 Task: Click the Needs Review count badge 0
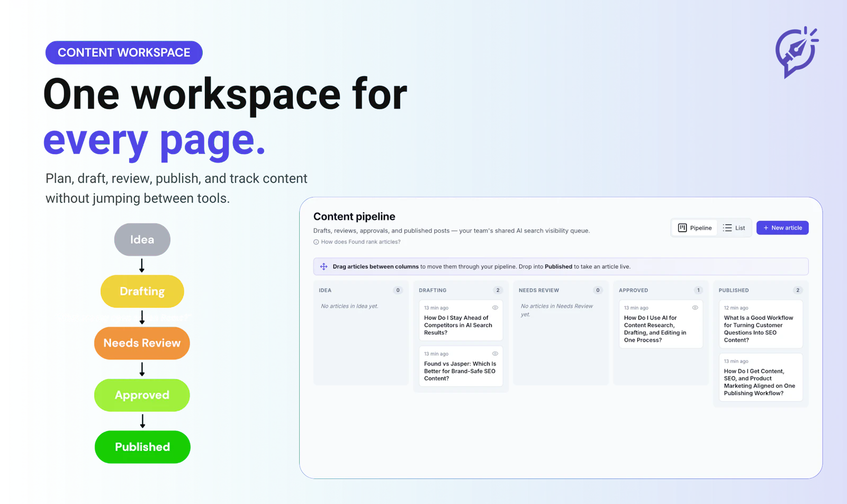(598, 290)
